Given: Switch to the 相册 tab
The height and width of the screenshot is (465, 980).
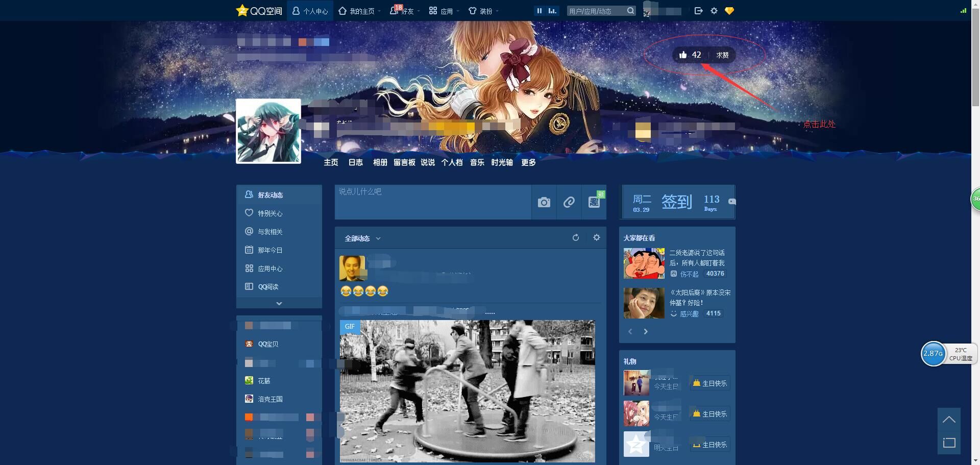Looking at the screenshot, I should [380, 162].
